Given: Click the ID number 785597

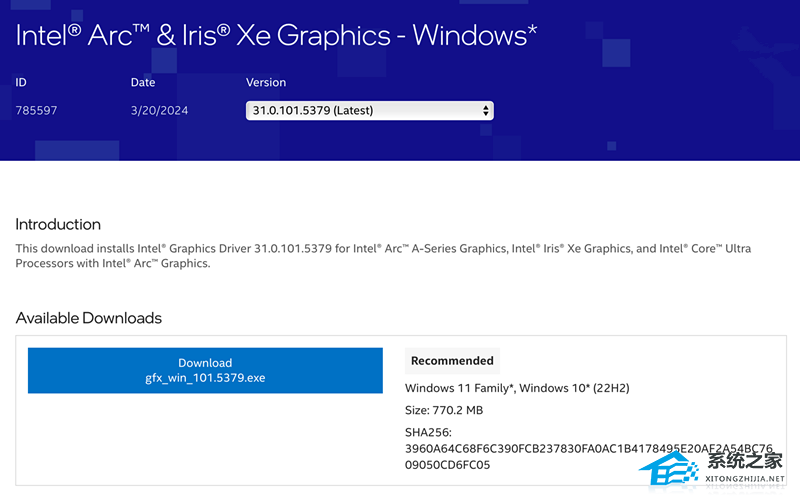Looking at the screenshot, I should click(x=36, y=110).
